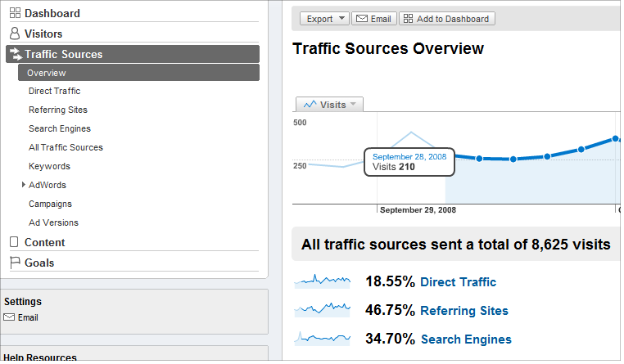
Task: Open the Referring Sites sidebar report
Action: coord(58,110)
